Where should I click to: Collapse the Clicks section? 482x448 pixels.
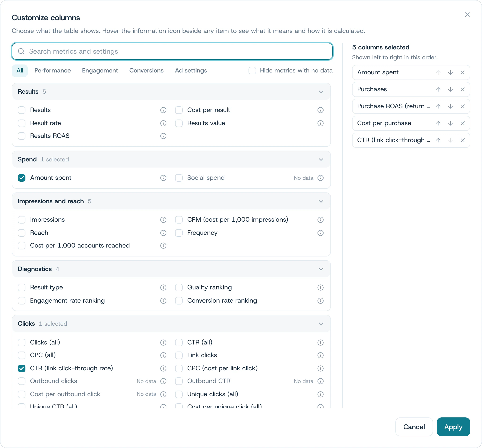click(x=321, y=324)
